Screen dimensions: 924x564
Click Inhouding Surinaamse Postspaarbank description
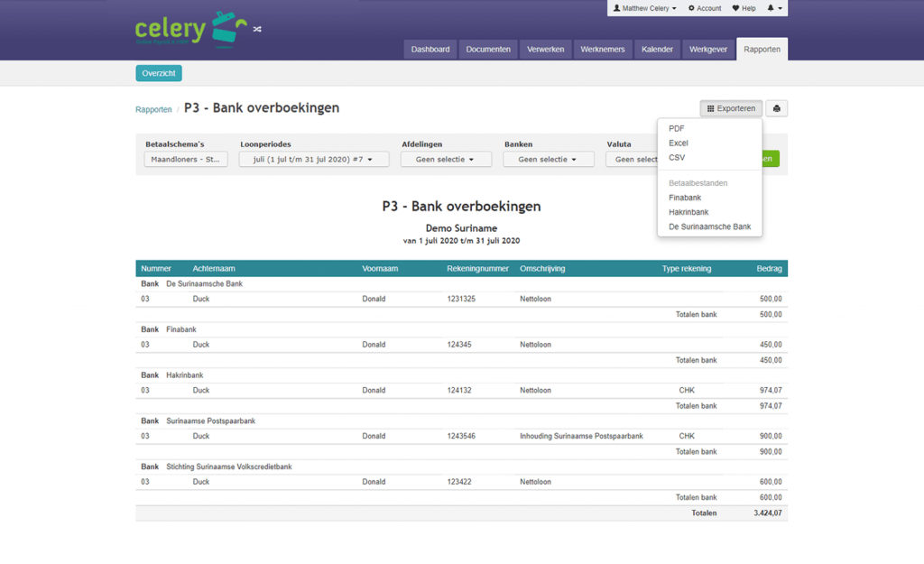pyautogui.click(x=581, y=437)
